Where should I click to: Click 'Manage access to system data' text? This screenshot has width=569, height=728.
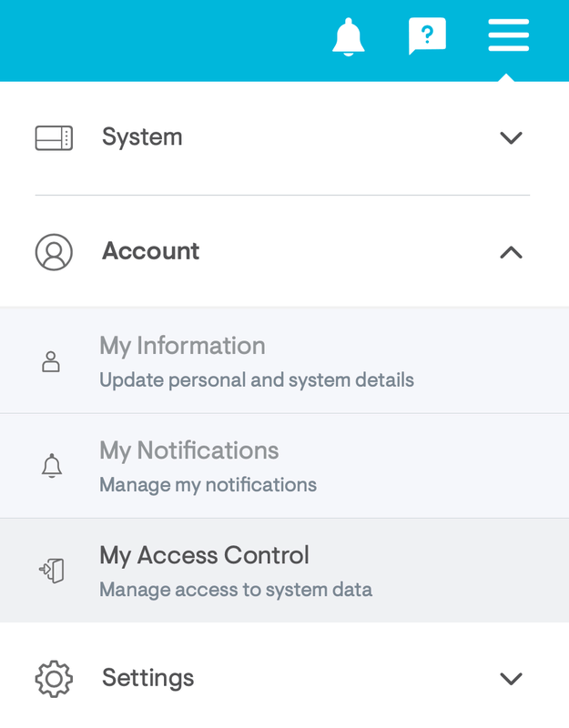236,590
